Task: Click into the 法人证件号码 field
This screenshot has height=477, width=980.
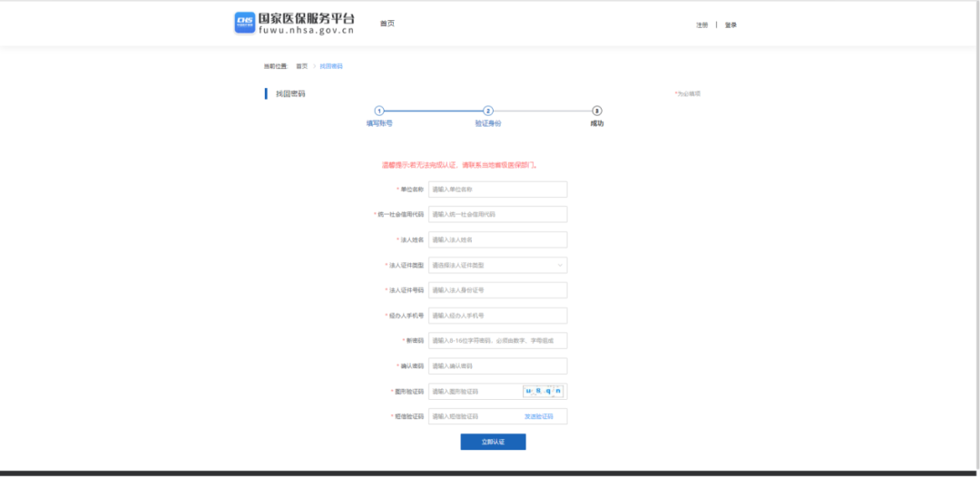Action: (x=497, y=290)
